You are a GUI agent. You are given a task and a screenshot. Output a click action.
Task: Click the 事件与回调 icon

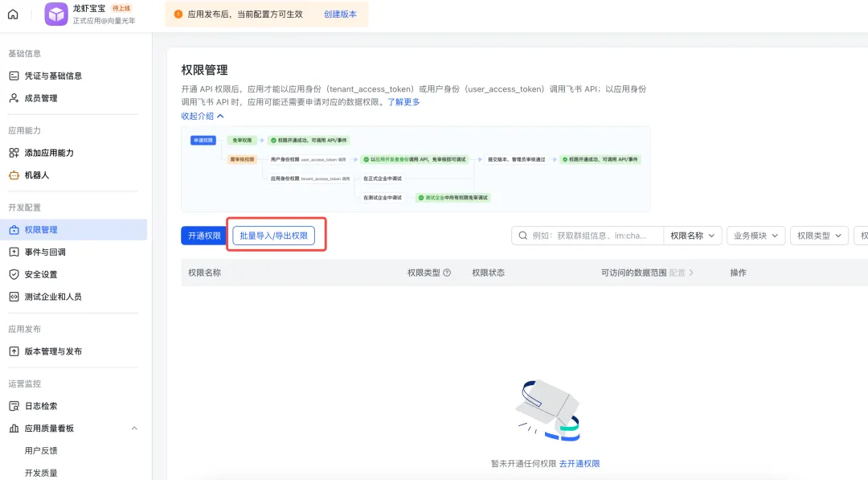coord(14,252)
